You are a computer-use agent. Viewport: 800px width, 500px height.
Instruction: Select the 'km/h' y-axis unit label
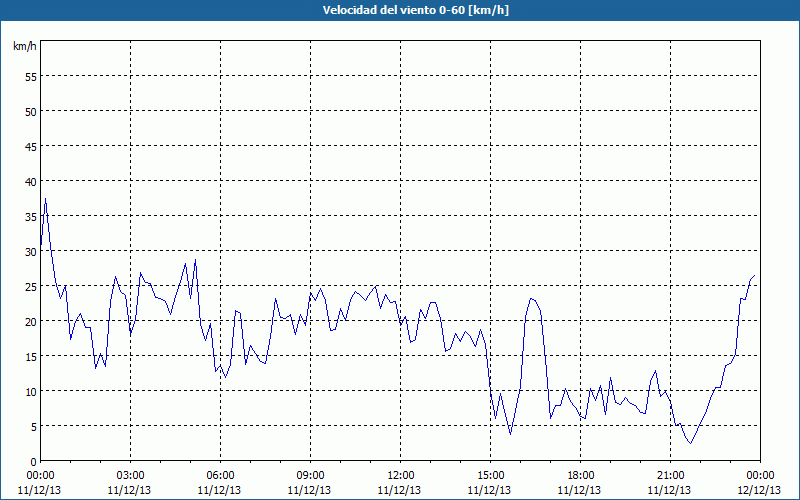[x=24, y=46]
